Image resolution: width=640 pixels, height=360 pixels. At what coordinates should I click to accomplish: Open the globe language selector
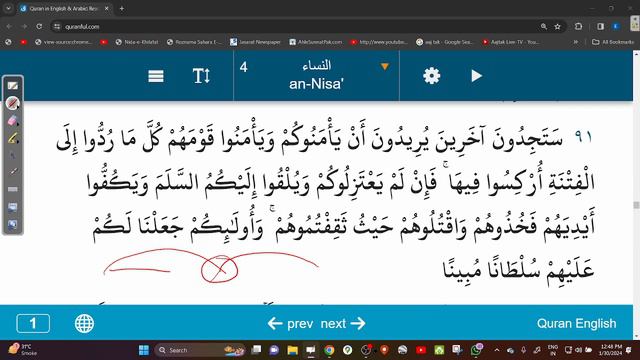(x=84, y=324)
